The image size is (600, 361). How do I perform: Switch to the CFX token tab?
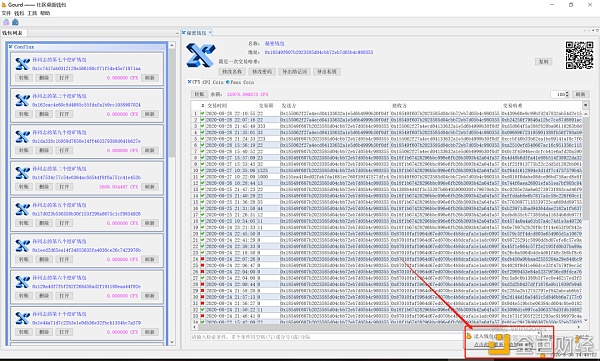click(194, 82)
